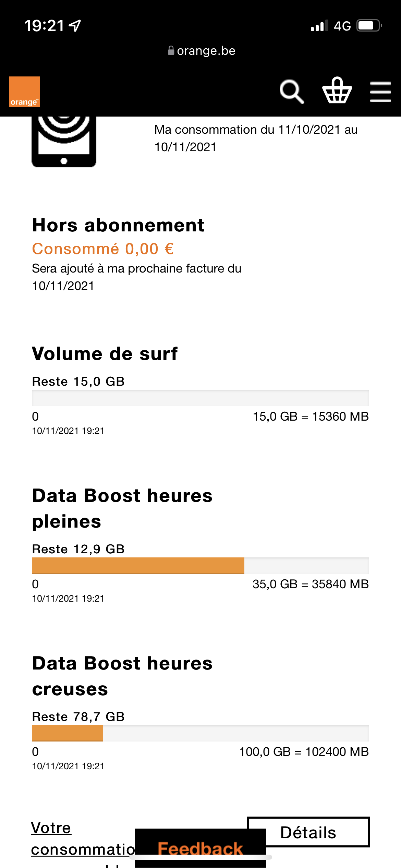Click the Data Boost heures pleines bar
This screenshot has height=868, width=401.
(x=200, y=566)
